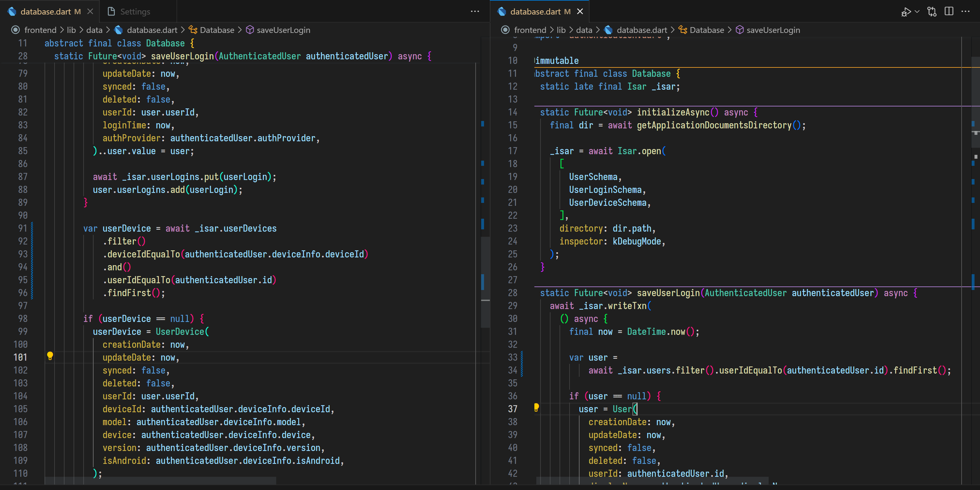Expand the 'lib' breadcrumb to browse folders
Viewport: 980px width, 490px height.
coord(71,30)
